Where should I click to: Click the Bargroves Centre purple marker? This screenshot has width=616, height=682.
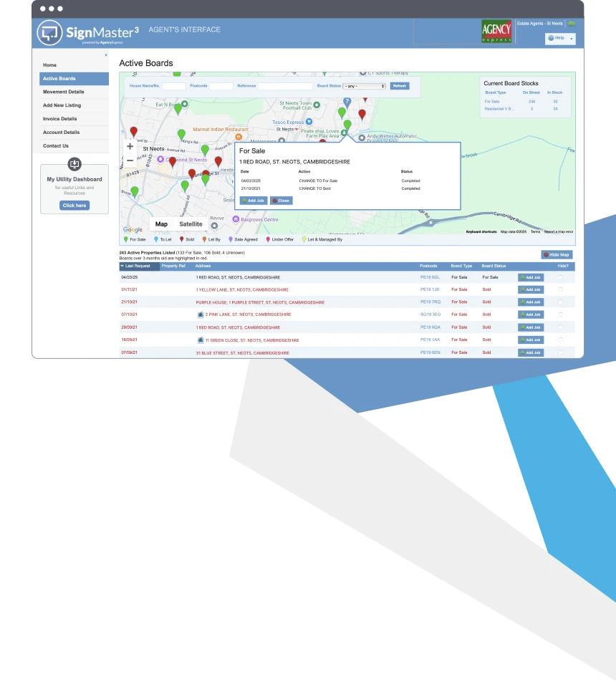(x=236, y=219)
